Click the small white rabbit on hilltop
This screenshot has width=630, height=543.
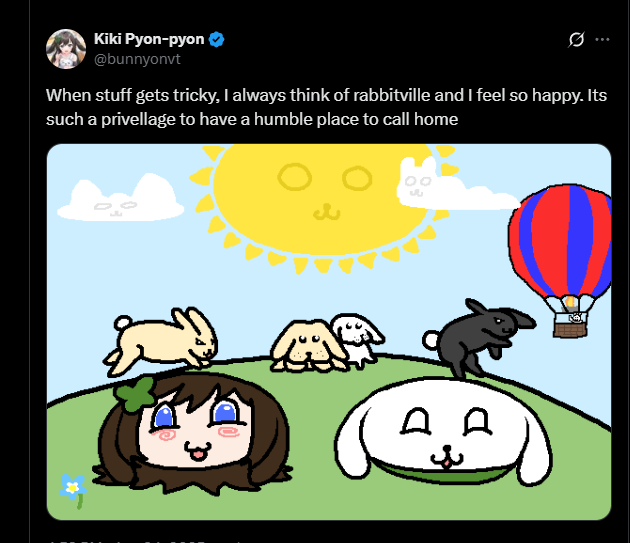point(358,340)
